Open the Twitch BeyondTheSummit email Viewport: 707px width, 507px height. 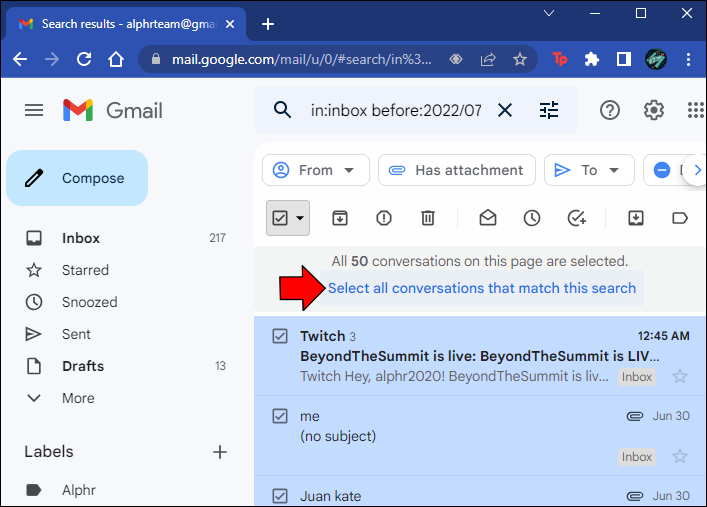coord(480,356)
